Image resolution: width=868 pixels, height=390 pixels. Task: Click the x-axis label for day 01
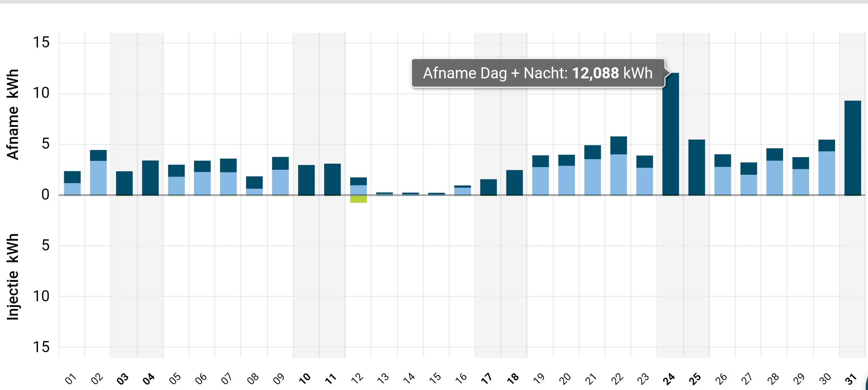71,379
